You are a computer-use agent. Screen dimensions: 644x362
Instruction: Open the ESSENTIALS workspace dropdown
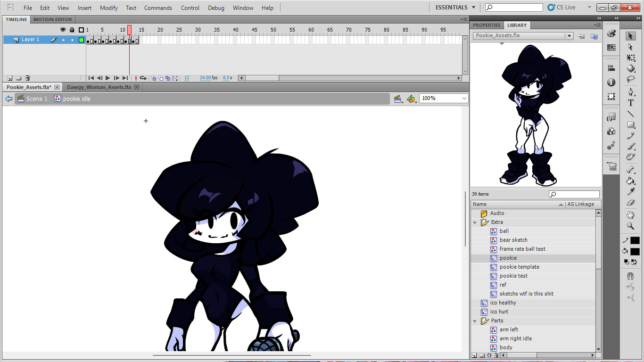[455, 8]
